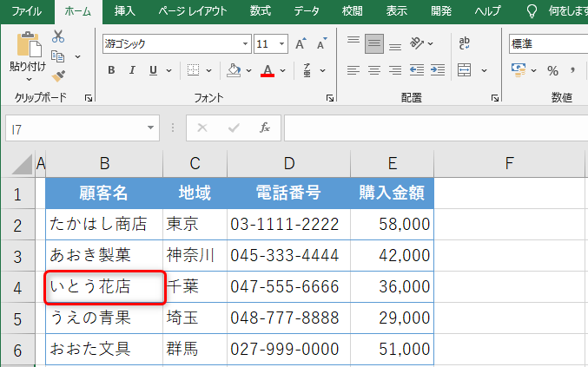
Task: Toggle Italic formatting
Action: 133,70
